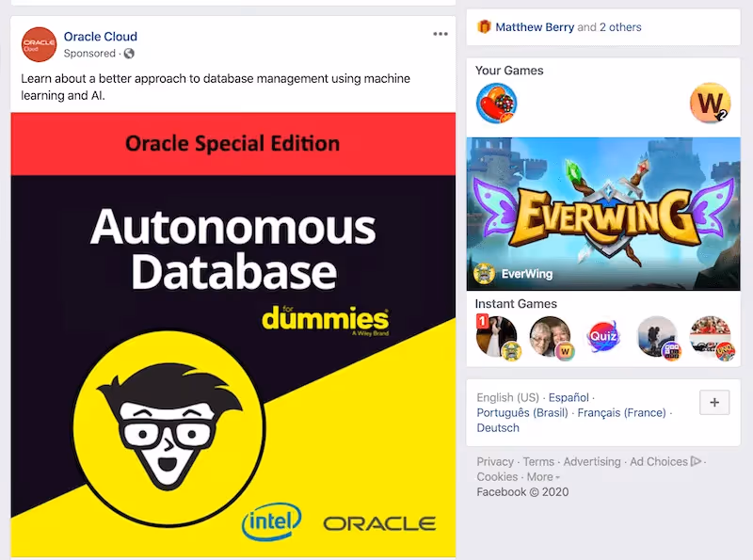Open the Candy Crush game icon
This screenshot has width=753, height=560.
click(497, 104)
